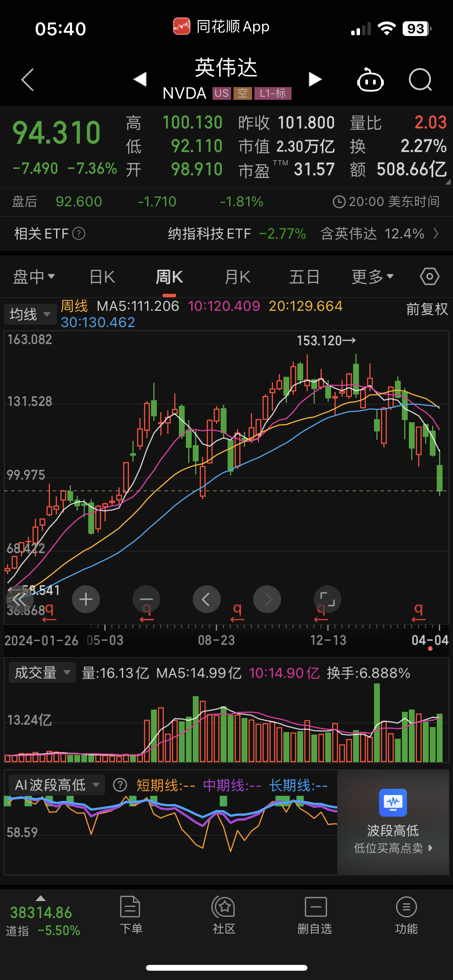Open 下单 order icon
Screen dimensions: 453x980
click(x=130, y=907)
